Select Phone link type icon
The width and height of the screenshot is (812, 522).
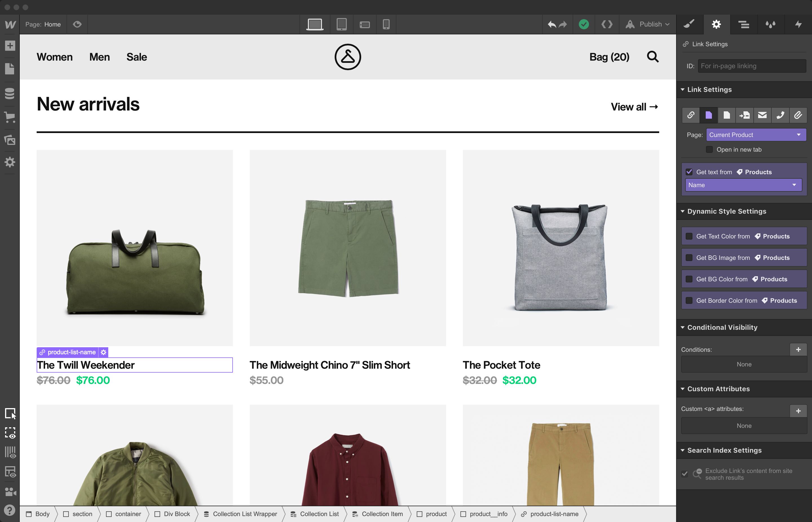(x=780, y=115)
